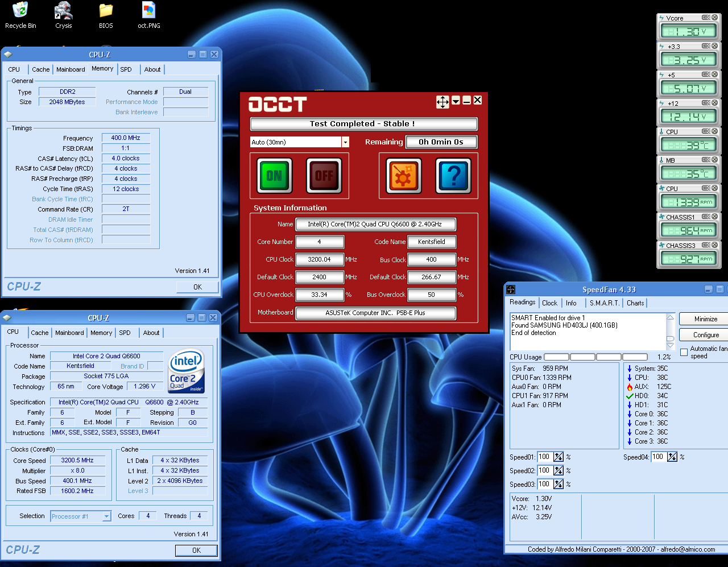The image size is (728, 567).
Task: Click the OCCT move-window arrows icon
Action: coord(442,102)
